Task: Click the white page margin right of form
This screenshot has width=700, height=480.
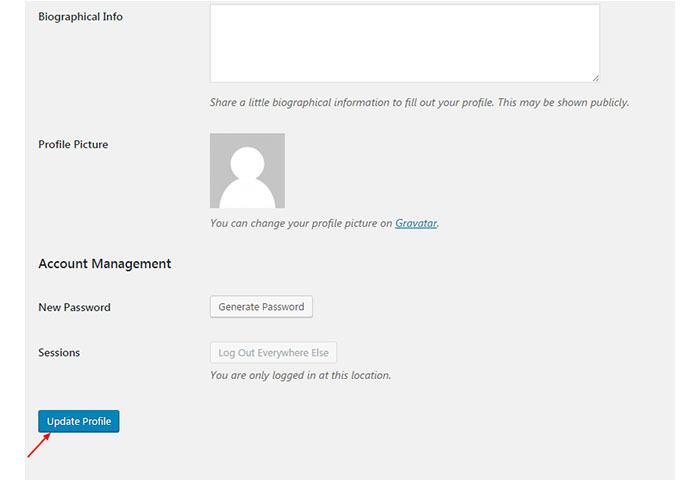Action: coord(687,240)
